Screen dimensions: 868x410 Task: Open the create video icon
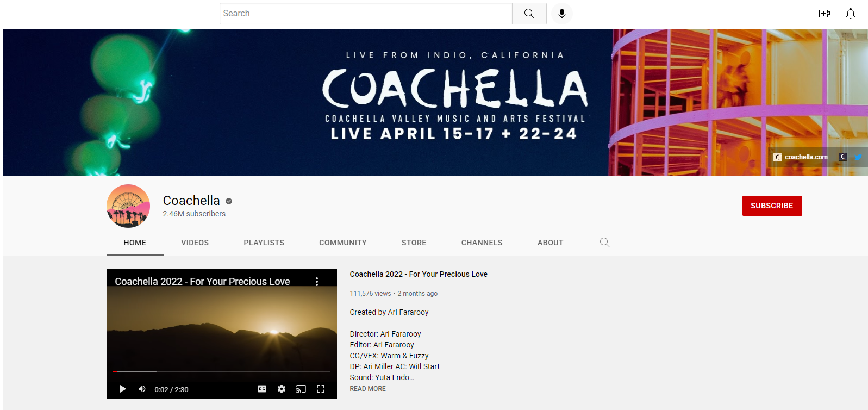tap(825, 14)
